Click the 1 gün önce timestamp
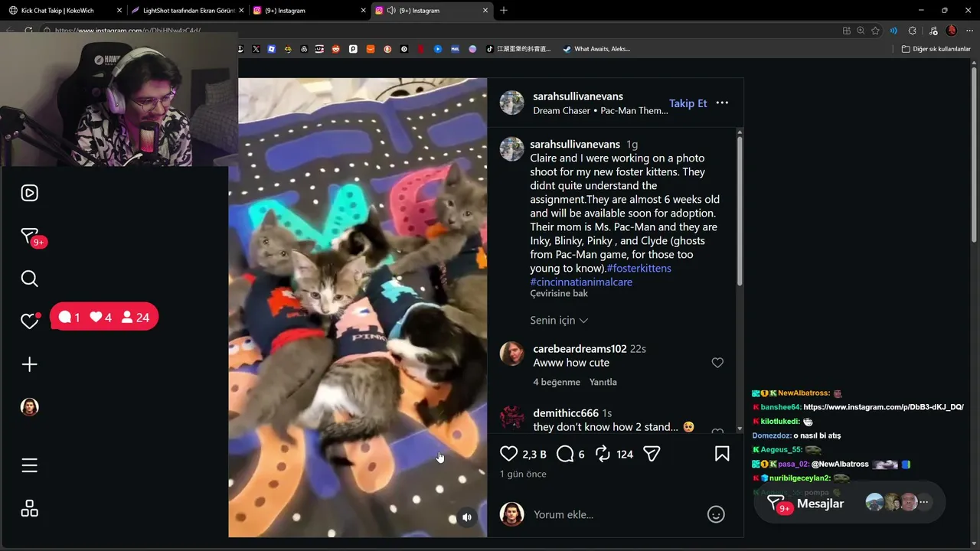 [x=523, y=474]
